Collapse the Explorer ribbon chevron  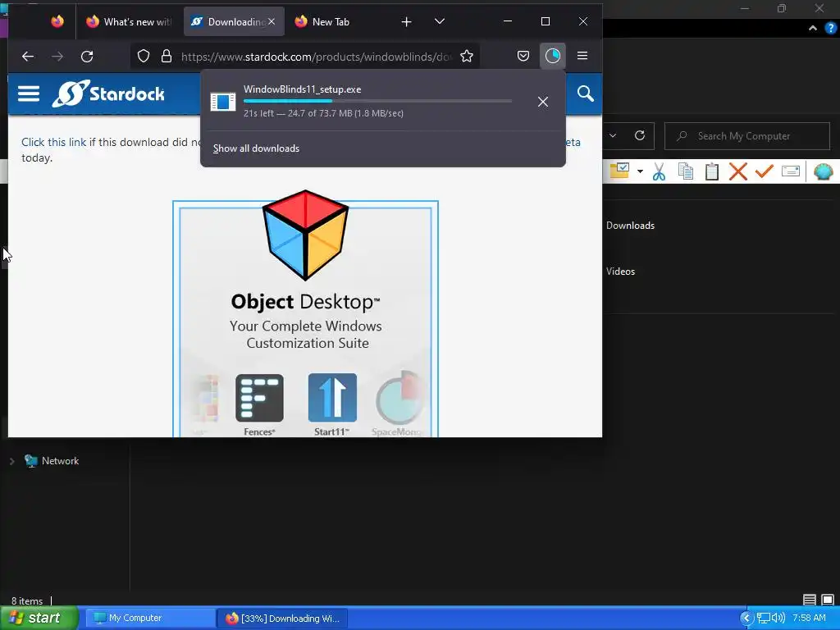click(x=813, y=28)
